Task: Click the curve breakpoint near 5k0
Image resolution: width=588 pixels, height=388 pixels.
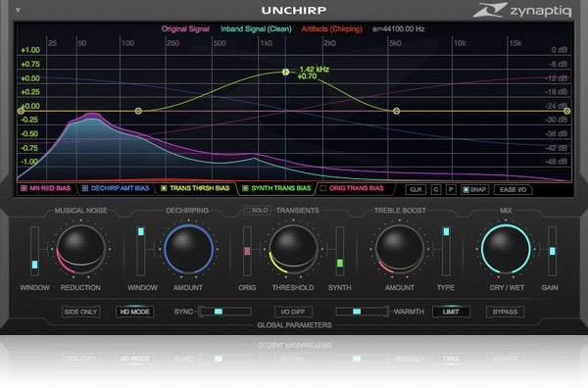Action: 396,111
